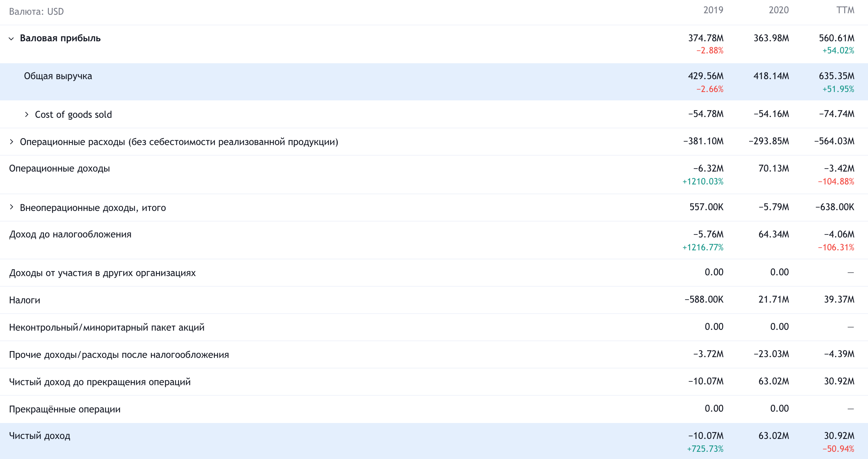Click the Операционные доходы row label
The image size is (868, 459).
(x=59, y=169)
